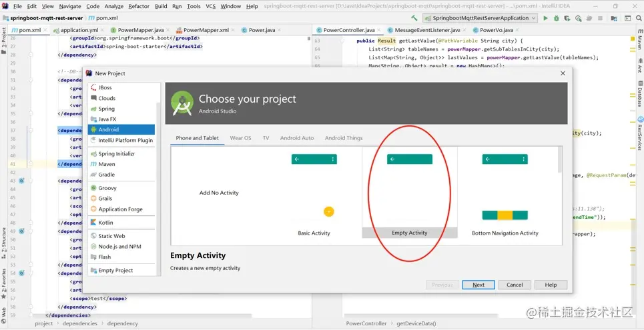Click the gutter override icon at line 43
This screenshot has height=330, width=644.
pyautogui.click(x=21, y=181)
